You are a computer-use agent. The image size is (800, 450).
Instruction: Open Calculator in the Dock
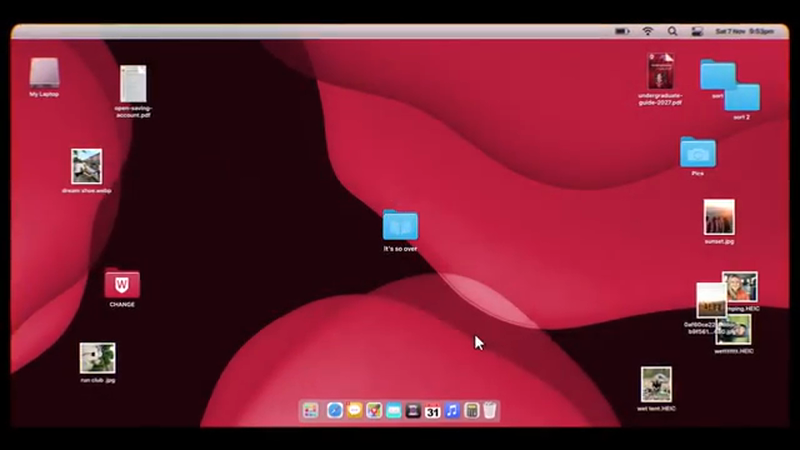(x=471, y=411)
